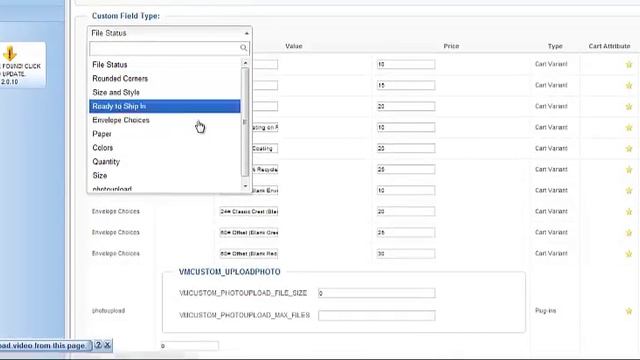Click the star in the price 15 row
Viewport: 640px width, 360px height.
click(x=629, y=85)
